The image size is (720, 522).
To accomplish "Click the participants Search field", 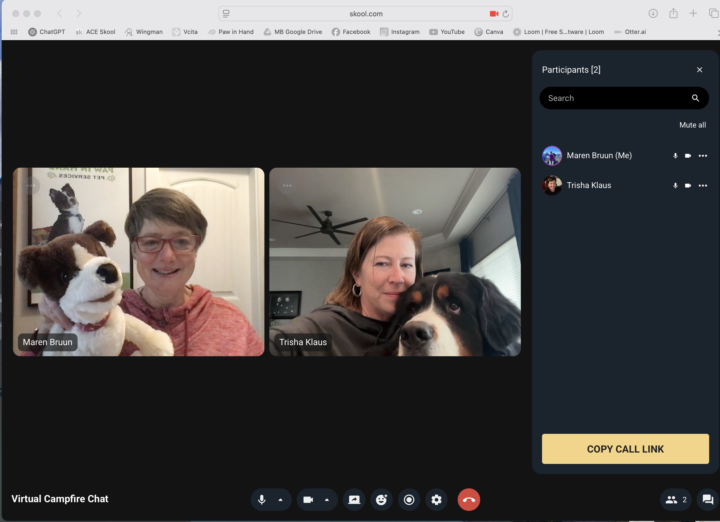I will pos(624,98).
